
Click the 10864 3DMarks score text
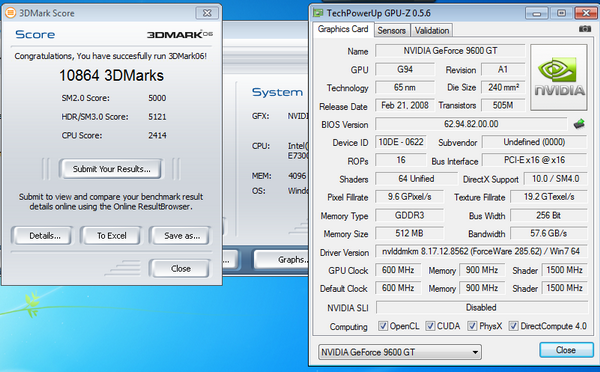pos(111,75)
